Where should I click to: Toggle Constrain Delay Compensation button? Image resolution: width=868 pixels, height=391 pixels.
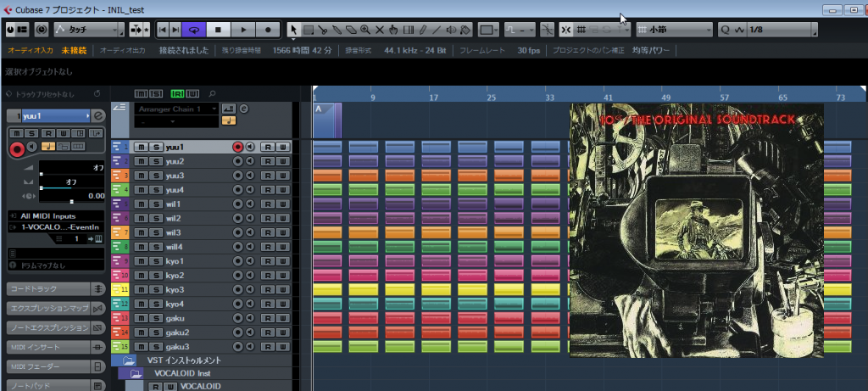[42, 30]
